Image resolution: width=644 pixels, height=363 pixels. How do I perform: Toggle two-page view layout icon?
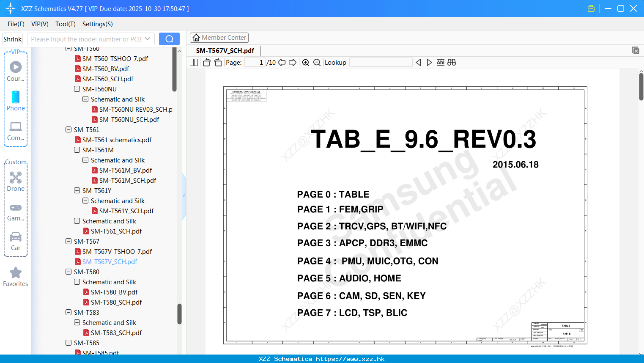[x=194, y=62]
